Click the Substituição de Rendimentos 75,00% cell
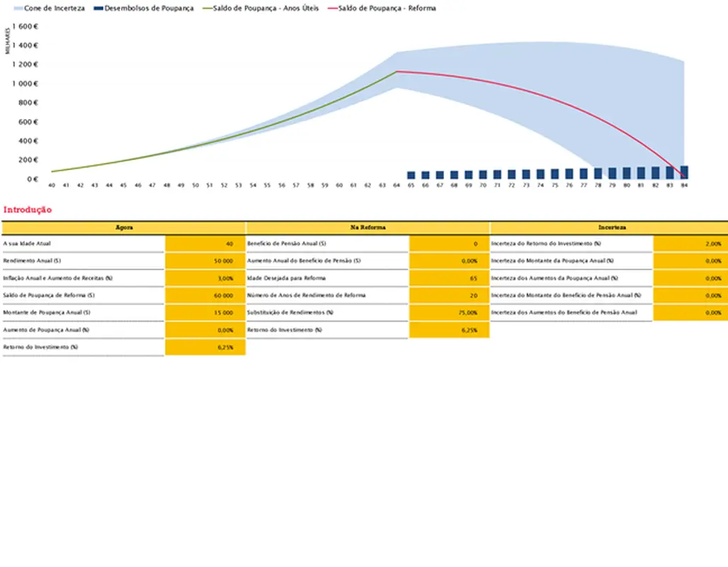Screen dimensions: 728x567 click(x=449, y=313)
